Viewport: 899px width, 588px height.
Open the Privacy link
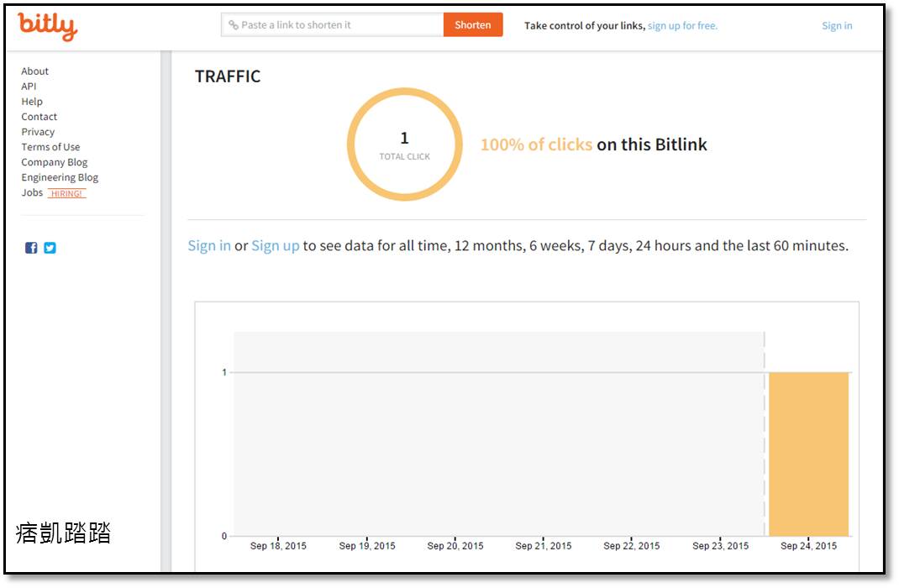click(38, 132)
